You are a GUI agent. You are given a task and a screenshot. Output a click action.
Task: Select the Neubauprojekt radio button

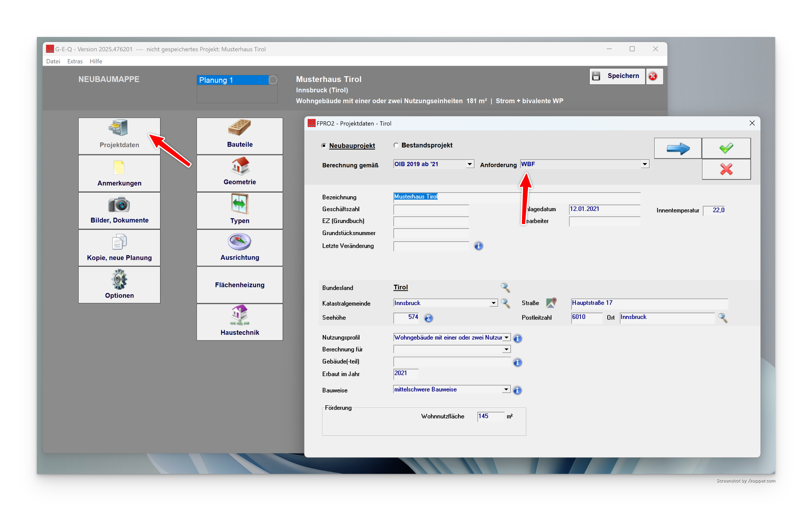pos(324,146)
